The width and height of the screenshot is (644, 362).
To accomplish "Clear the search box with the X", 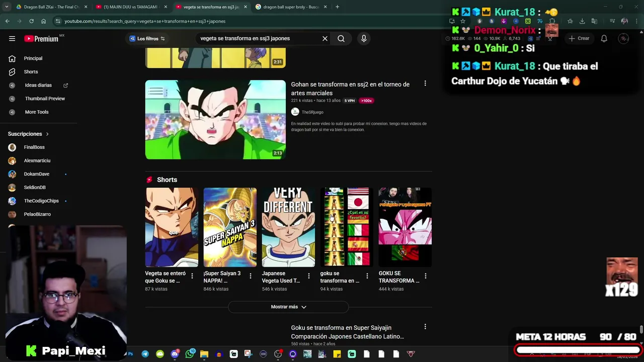I will pyautogui.click(x=325, y=38).
